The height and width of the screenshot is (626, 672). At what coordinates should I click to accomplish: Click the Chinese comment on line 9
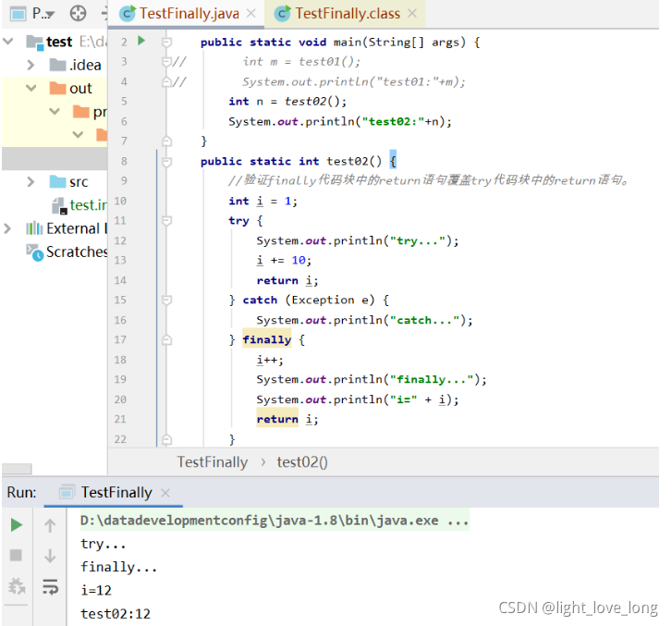tap(429, 180)
